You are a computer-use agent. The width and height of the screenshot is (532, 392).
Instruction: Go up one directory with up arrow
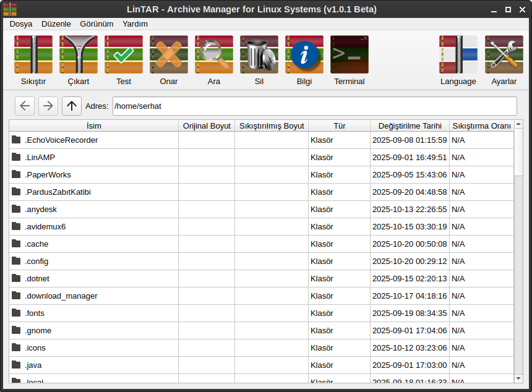[x=72, y=106]
